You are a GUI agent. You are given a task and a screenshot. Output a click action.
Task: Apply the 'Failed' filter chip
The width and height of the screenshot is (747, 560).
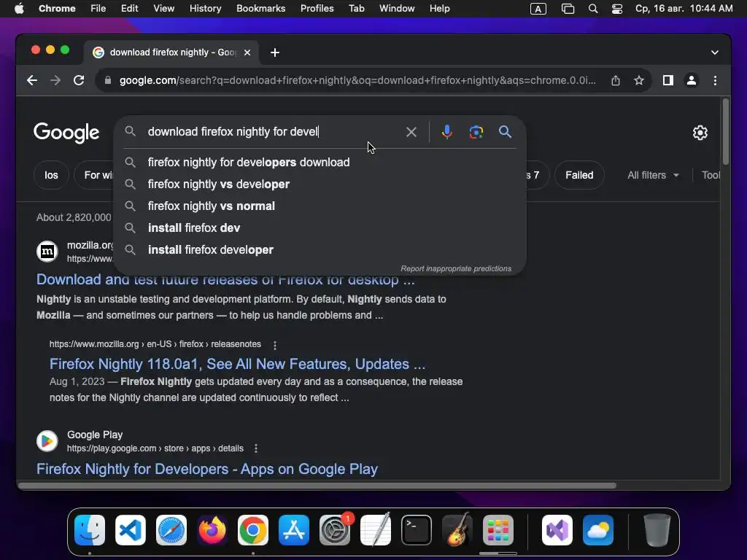click(579, 175)
